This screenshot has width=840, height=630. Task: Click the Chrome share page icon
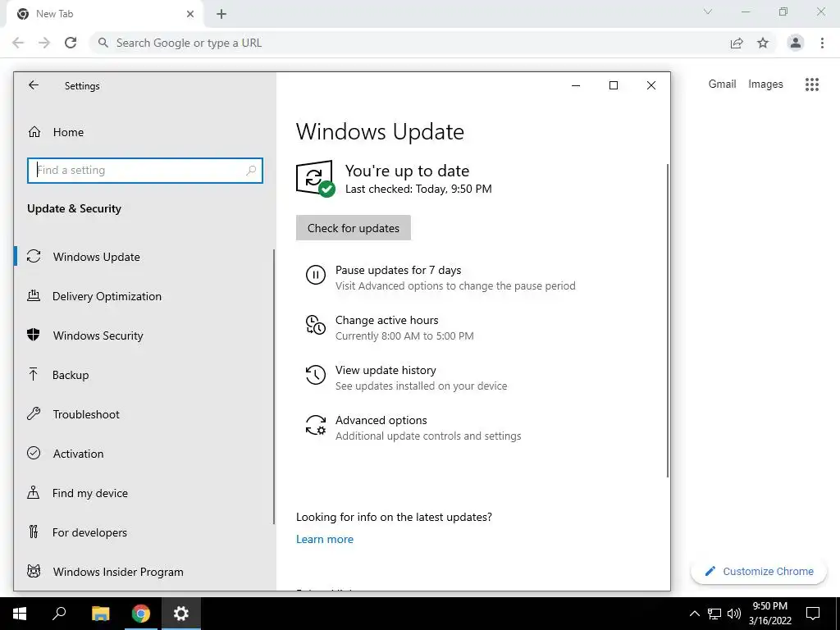(737, 43)
